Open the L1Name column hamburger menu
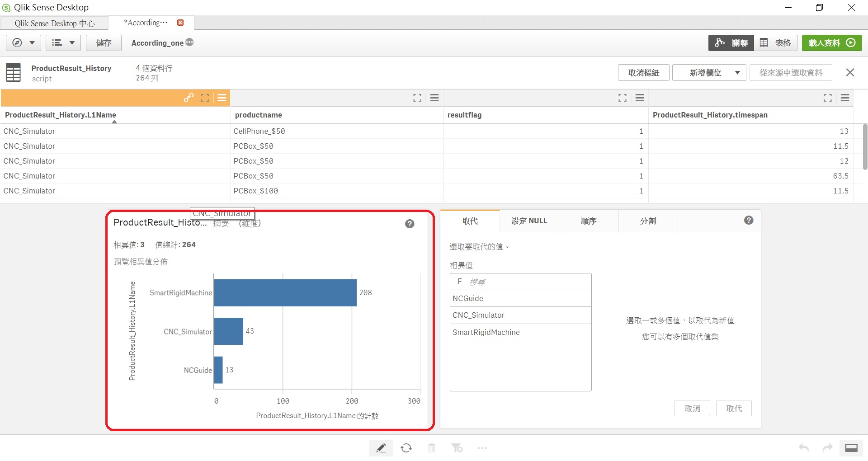Image resolution: width=868 pixels, height=461 pixels. click(222, 98)
